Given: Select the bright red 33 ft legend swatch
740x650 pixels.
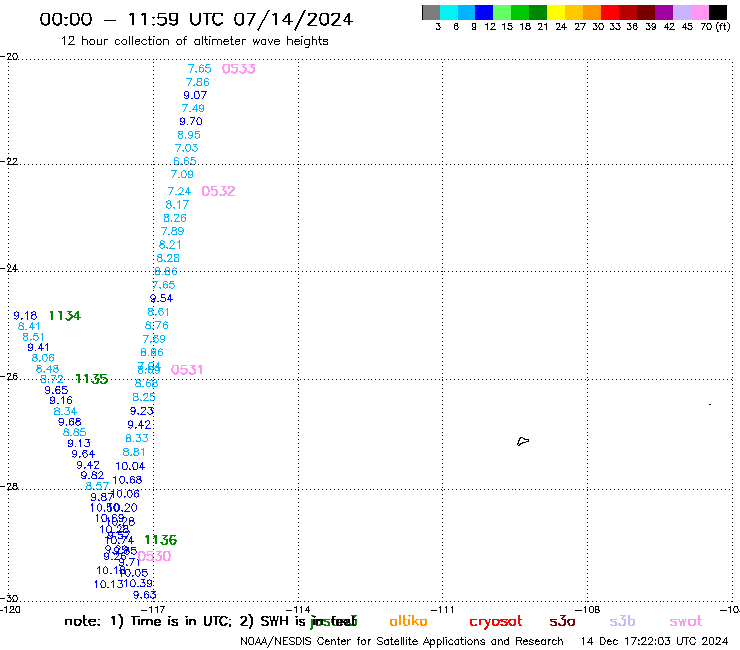Looking at the screenshot, I should click(x=610, y=12).
